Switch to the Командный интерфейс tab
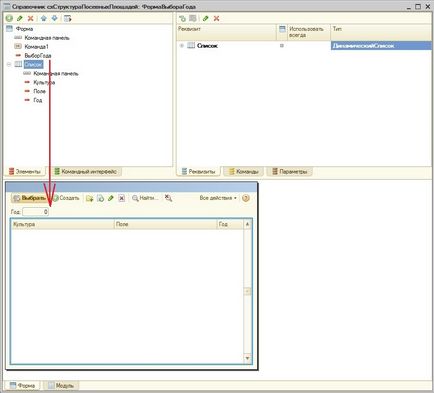The height and width of the screenshot is (393, 434). [86, 172]
